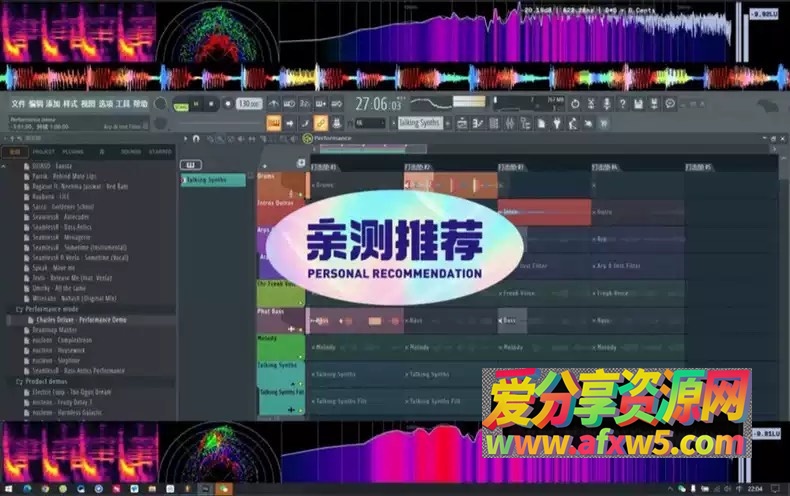Click the save project floppy icon
The width and height of the screenshot is (790, 496).
(638, 104)
